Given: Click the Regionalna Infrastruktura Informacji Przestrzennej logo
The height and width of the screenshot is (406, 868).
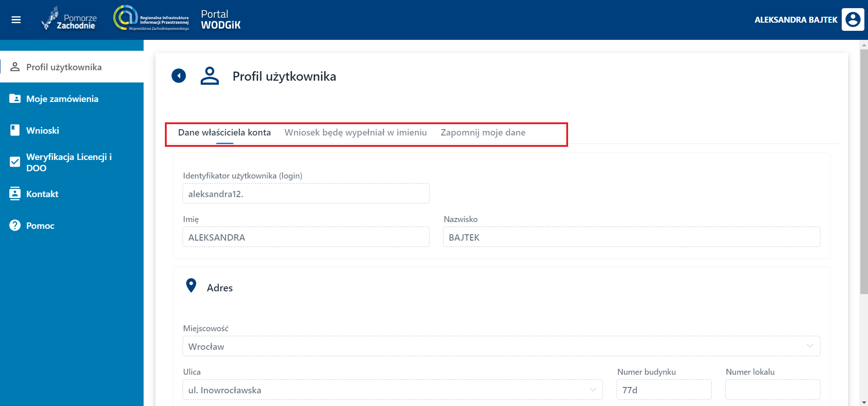Looking at the screenshot, I should pyautogui.click(x=151, y=18).
